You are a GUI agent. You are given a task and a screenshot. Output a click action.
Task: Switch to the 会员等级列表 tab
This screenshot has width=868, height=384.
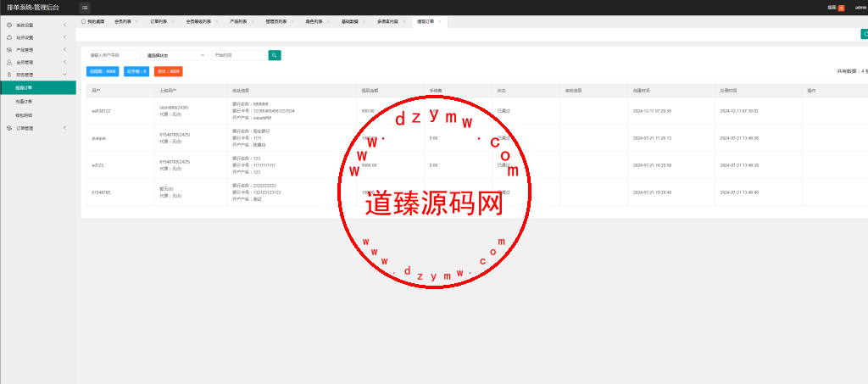point(198,21)
